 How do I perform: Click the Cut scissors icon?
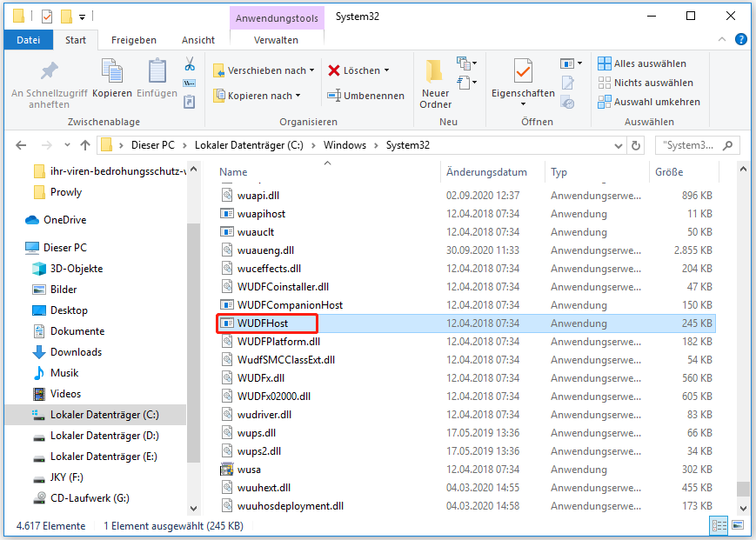pyautogui.click(x=190, y=63)
